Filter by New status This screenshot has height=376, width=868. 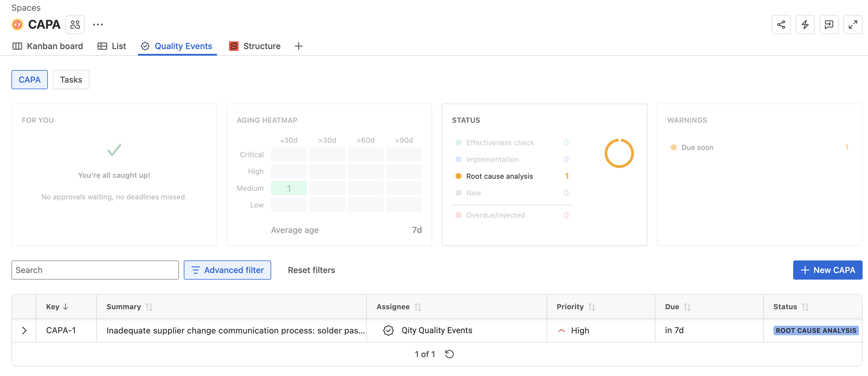(512, 193)
